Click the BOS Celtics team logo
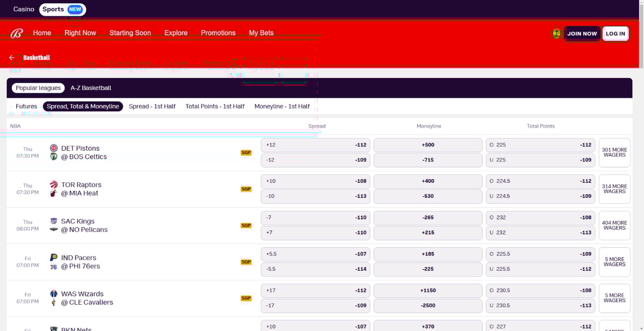 coord(54,157)
